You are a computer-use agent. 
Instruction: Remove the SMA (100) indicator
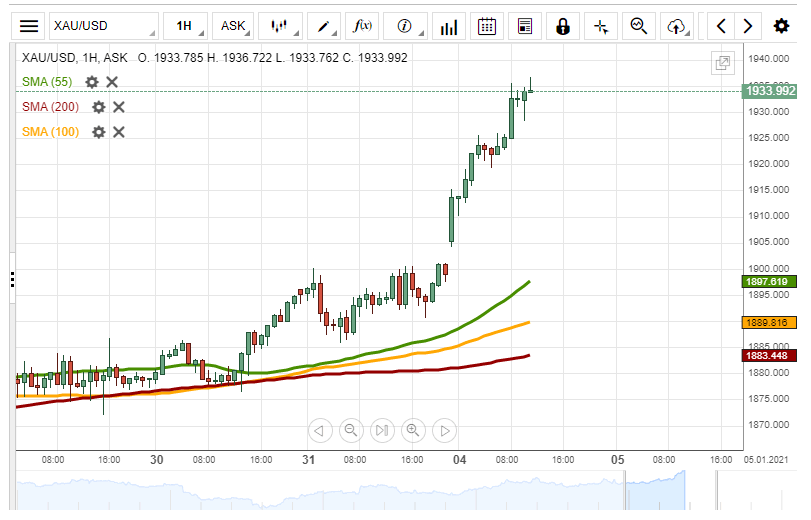[118, 132]
